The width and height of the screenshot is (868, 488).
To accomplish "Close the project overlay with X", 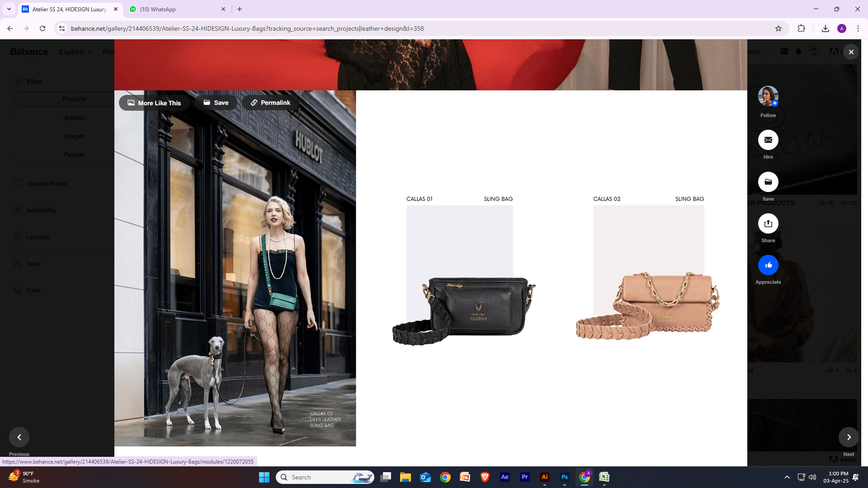I will point(851,52).
